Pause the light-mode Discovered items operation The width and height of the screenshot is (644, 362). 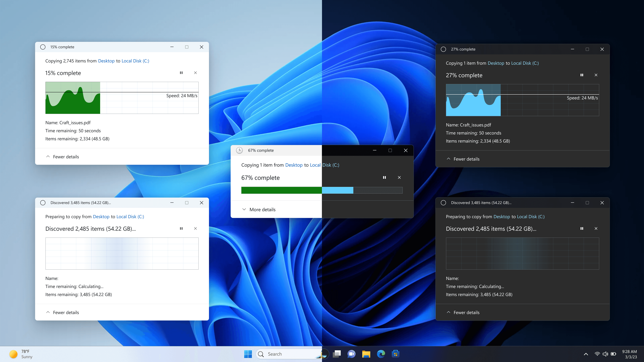pos(181,228)
